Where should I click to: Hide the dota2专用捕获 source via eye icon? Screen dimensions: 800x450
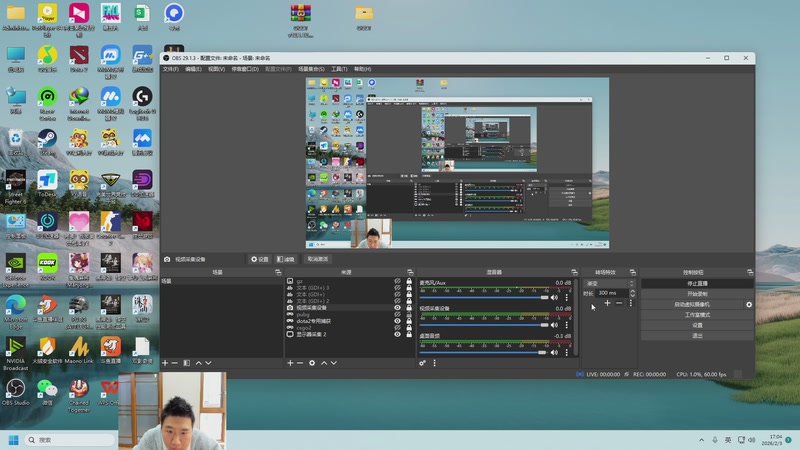[397, 321]
